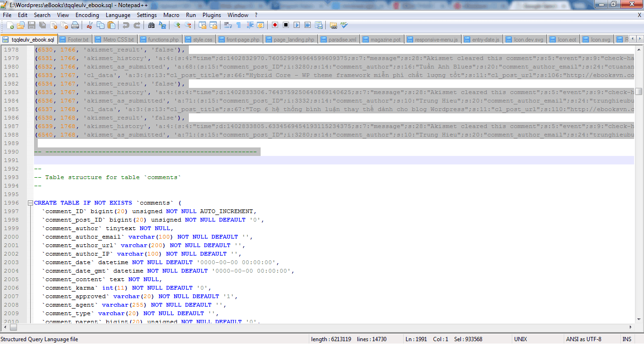The height and width of the screenshot is (344, 644).
Task: Open the Plugins menu
Action: [x=212, y=15]
